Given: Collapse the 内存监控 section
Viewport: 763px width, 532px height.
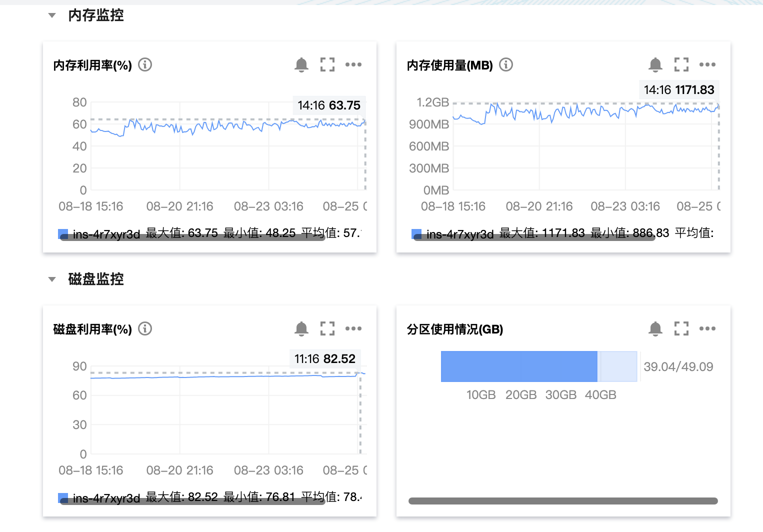Looking at the screenshot, I should pyautogui.click(x=52, y=15).
